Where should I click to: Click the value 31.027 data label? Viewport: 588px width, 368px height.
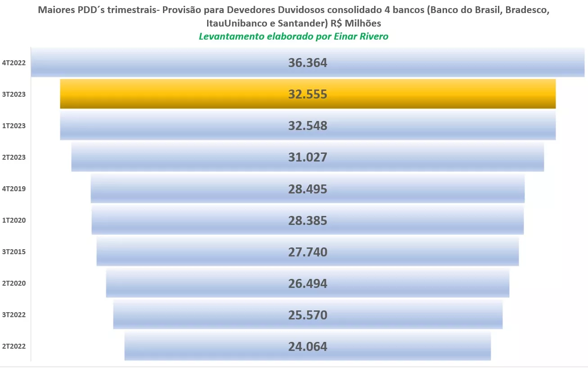pyautogui.click(x=308, y=157)
